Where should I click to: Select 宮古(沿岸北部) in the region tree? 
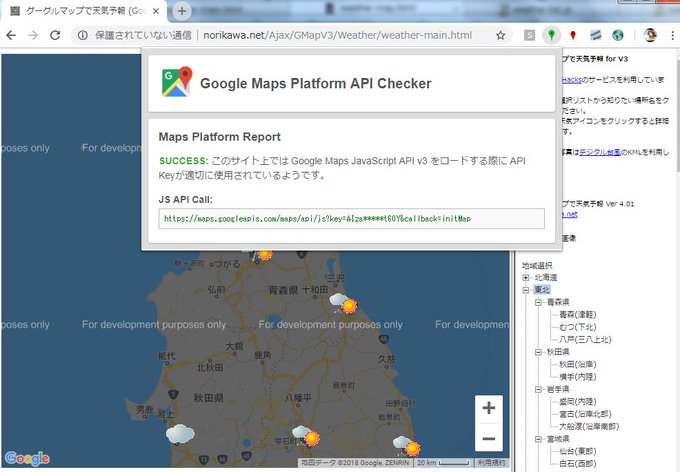click(585, 414)
